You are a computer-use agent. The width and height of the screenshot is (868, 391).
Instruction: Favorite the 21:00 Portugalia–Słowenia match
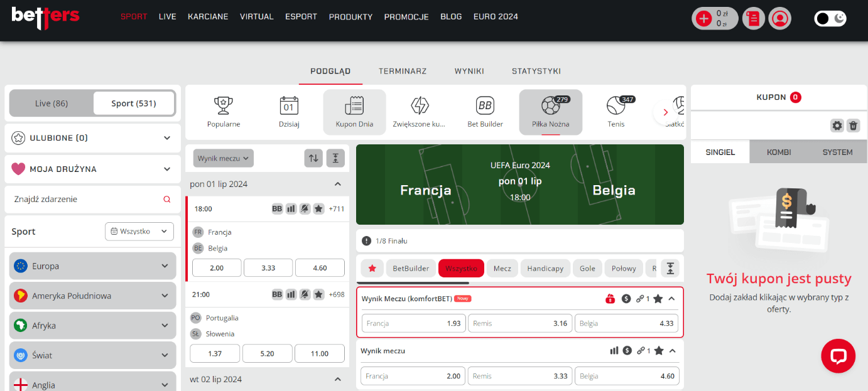(318, 294)
